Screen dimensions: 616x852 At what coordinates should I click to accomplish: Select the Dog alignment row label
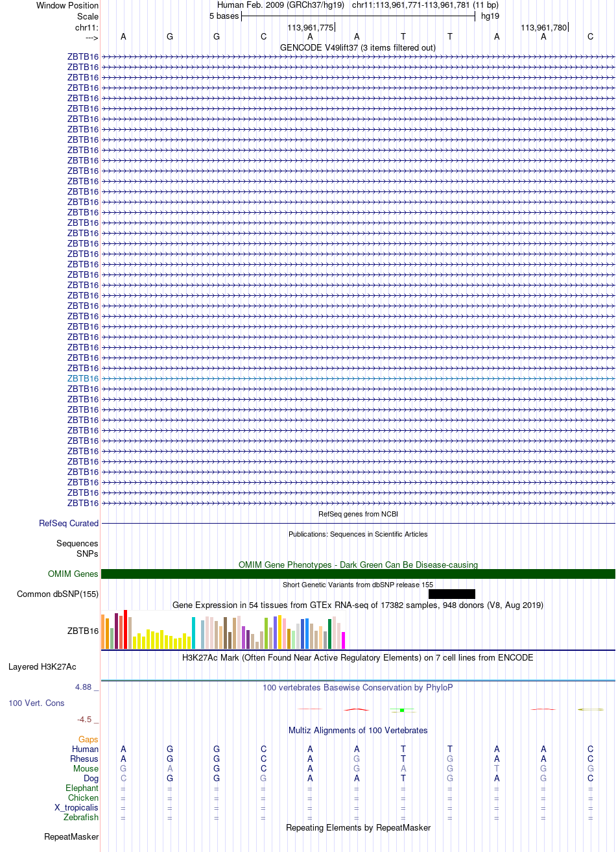click(x=91, y=778)
